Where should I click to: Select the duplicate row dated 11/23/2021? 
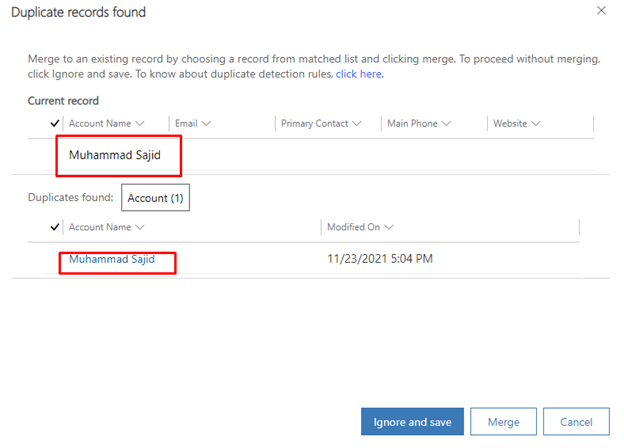click(380, 260)
